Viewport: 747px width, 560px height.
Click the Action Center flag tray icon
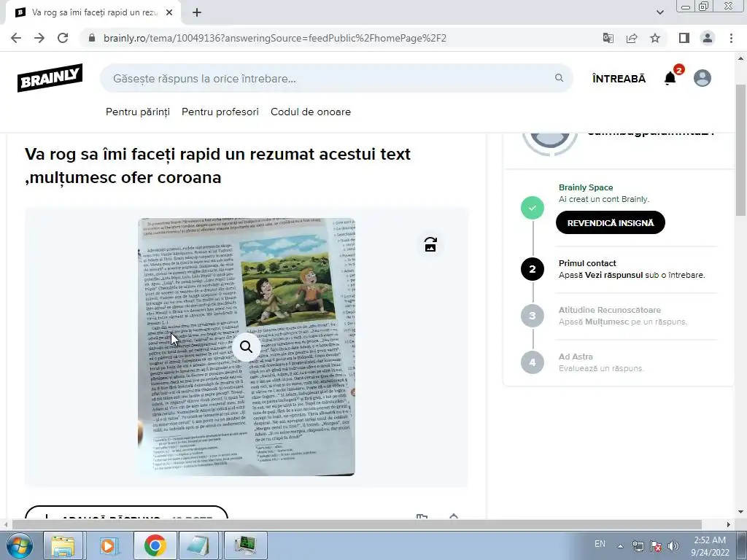[x=656, y=546]
